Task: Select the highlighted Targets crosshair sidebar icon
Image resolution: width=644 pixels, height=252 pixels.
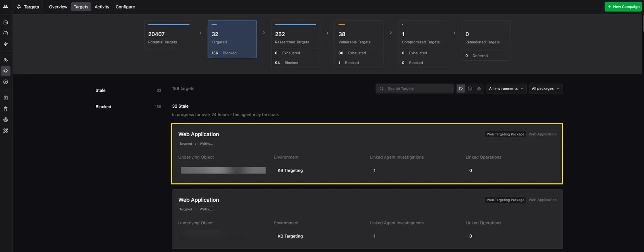Action: [x=6, y=71]
